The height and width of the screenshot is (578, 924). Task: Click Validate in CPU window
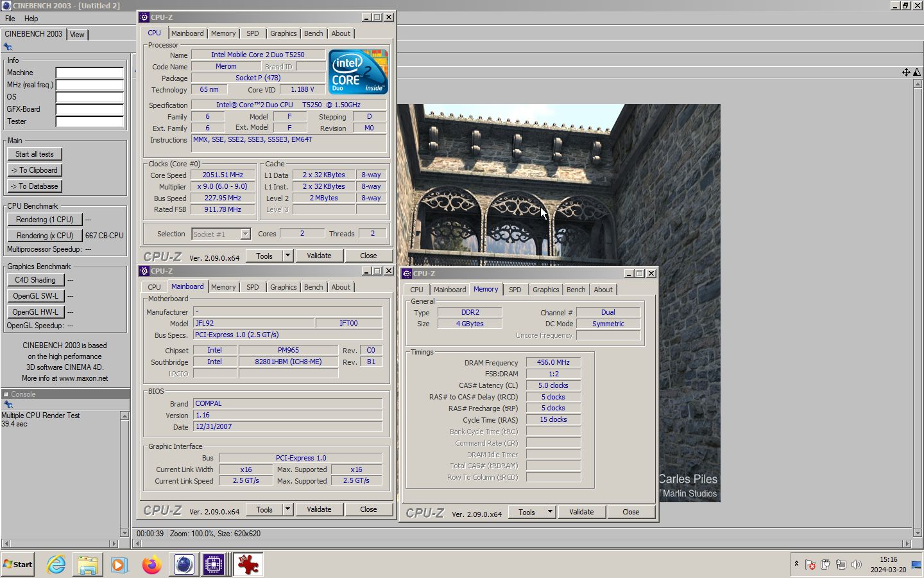click(x=319, y=256)
